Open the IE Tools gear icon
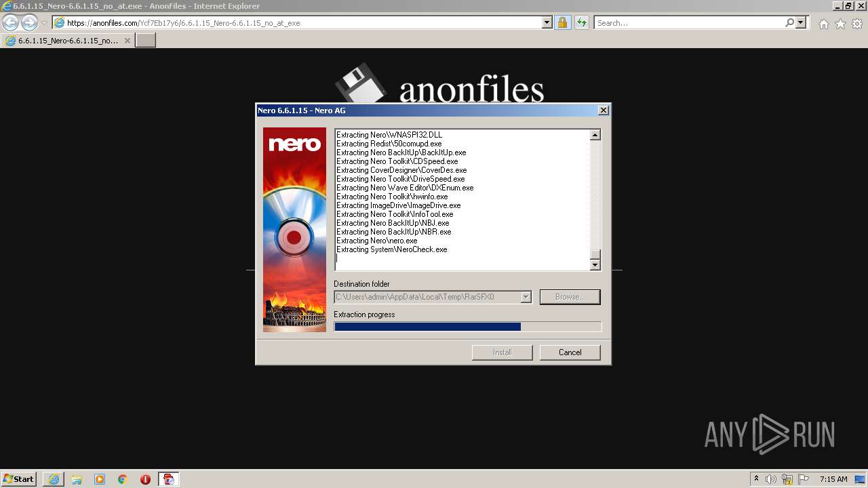 pos(857,24)
